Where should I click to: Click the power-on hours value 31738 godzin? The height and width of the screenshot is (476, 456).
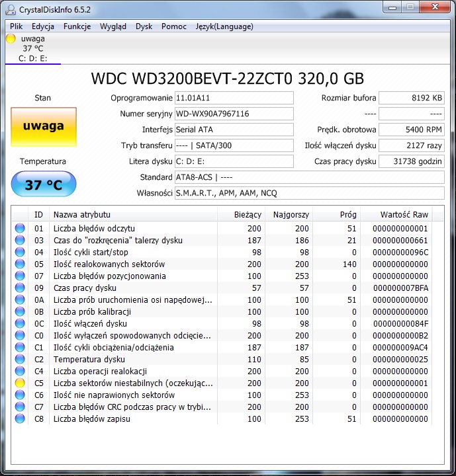click(x=411, y=161)
